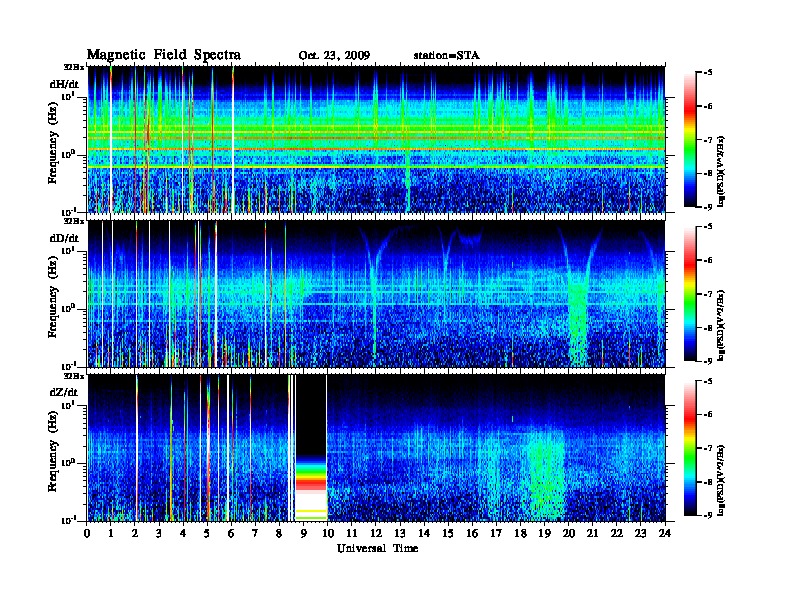The height and width of the screenshot is (612, 792).
Task: Click the "dH/dt" panel label
Action: point(64,84)
